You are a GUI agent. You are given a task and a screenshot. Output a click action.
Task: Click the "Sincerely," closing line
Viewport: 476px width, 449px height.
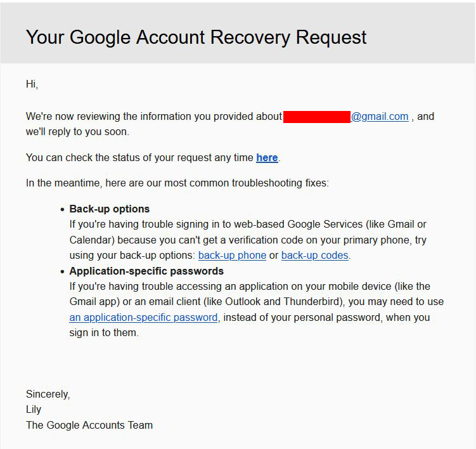click(x=48, y=394)
